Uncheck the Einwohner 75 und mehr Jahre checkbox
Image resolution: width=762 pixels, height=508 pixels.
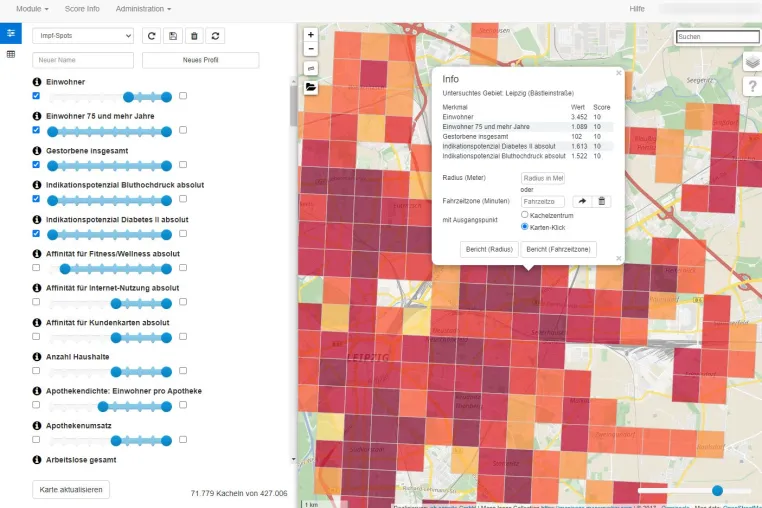click(x=36, y=130)
